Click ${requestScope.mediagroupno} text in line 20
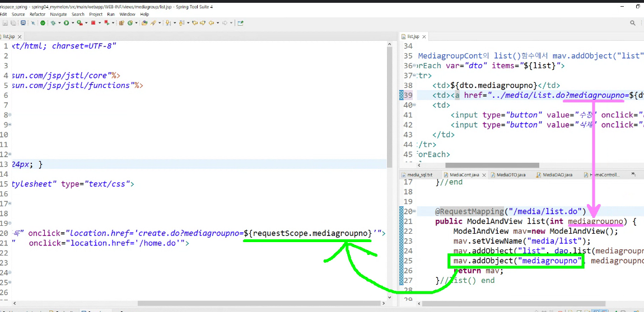Screen dimensions: 644x312 (307, 233)
